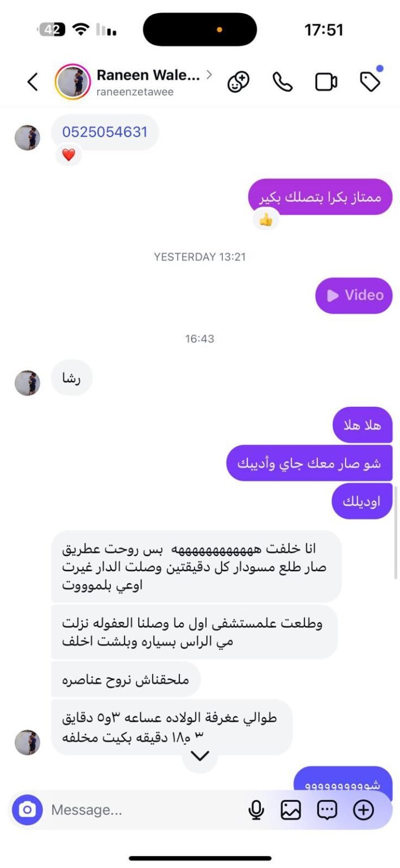Focus the Message... input field
The width and height of the screenshot is (400, 868).
click(x=147, y=810)
